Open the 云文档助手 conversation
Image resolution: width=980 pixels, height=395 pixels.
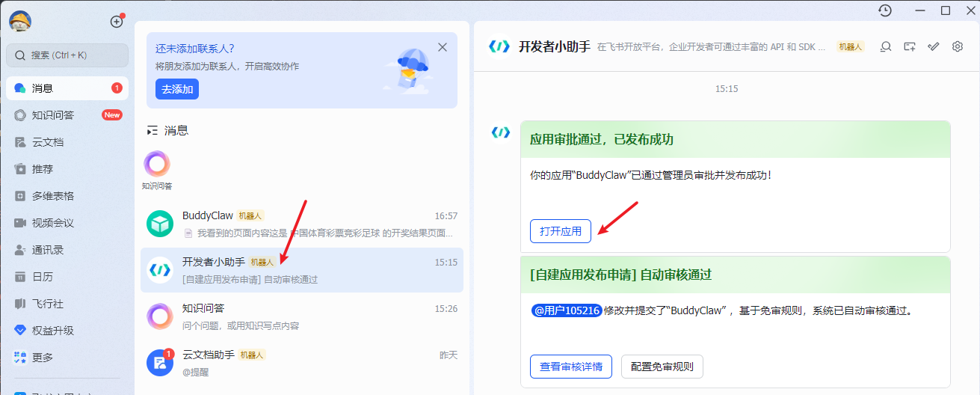point(302,363)
